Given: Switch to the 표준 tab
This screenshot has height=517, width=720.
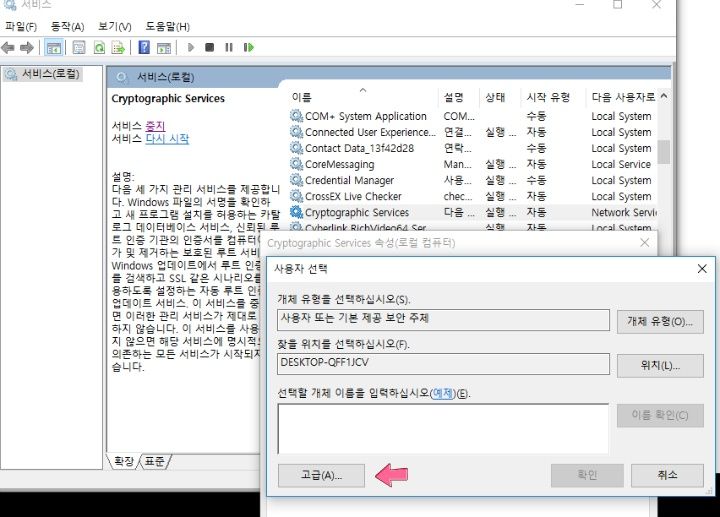Looking at the screenshot, I should coord(154,461).
